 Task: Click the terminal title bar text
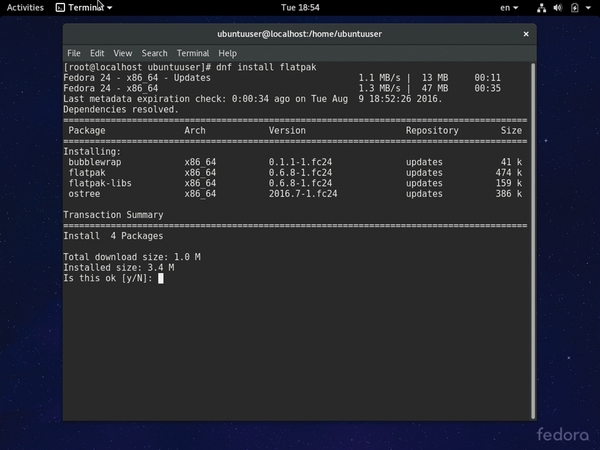click(300, 34)
